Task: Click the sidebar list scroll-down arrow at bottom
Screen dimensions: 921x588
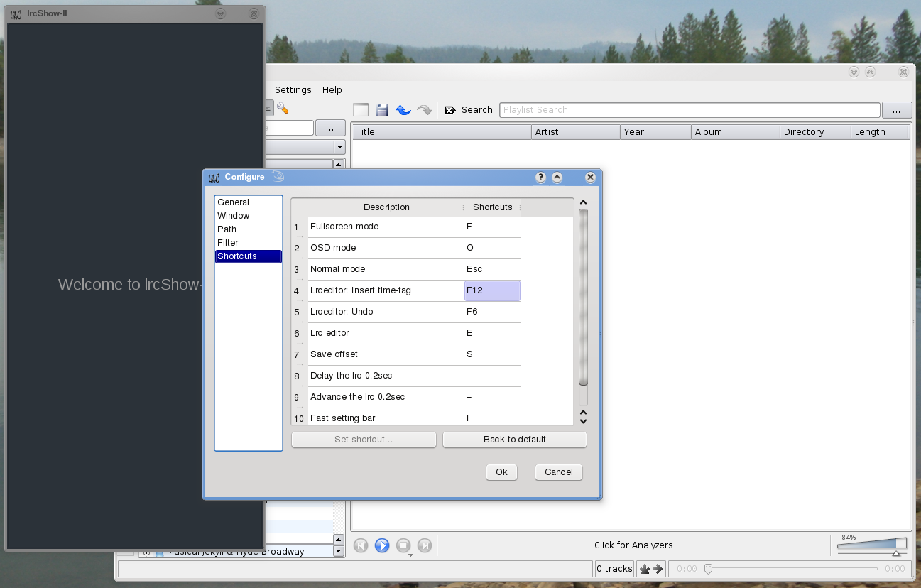Action: tap(338, 551)
